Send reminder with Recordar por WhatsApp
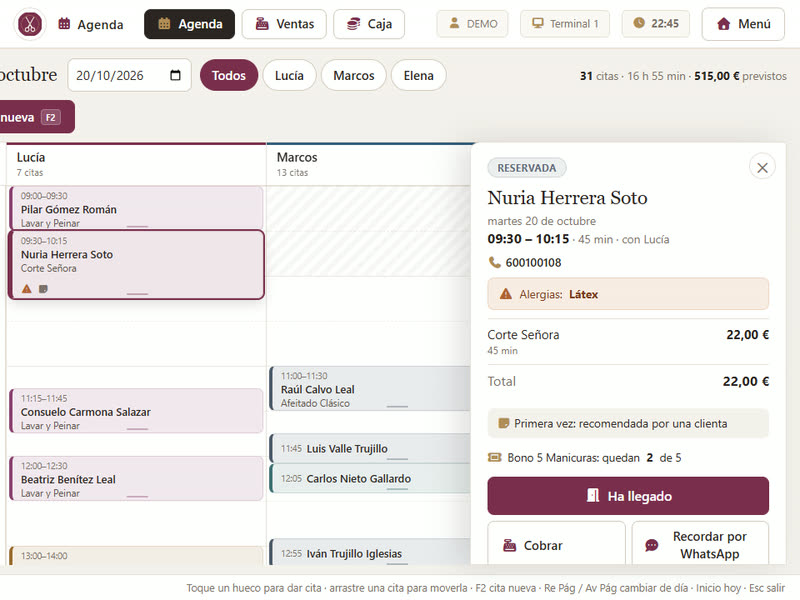Viewport: 800px width, 600px height. [700, 544]
